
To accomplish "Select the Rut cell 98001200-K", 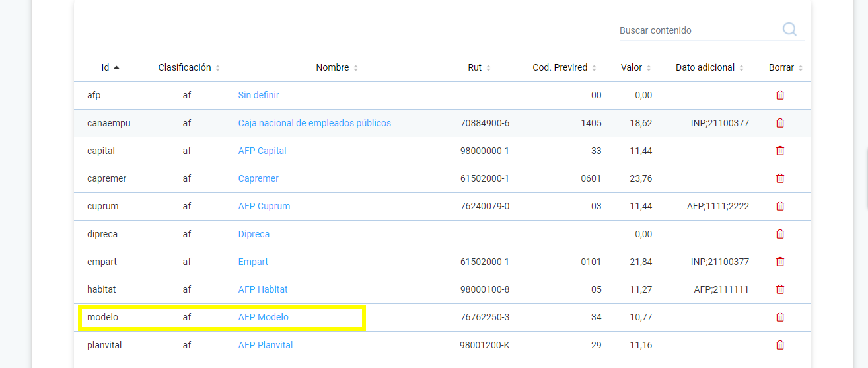I will tap(485, 345).
